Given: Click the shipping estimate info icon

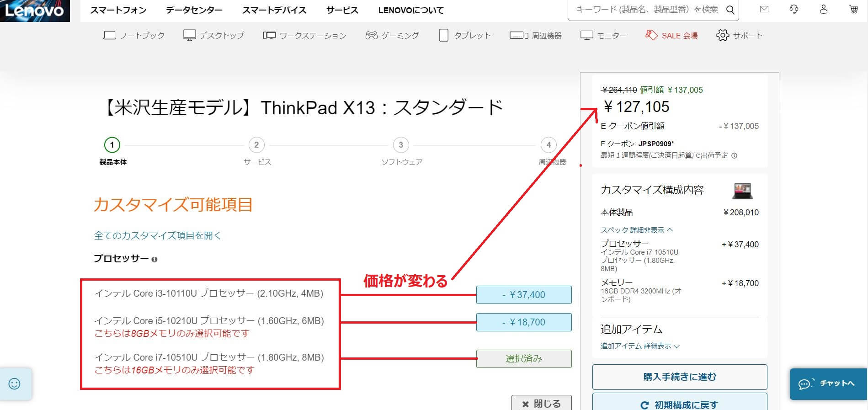Looking at the screenshot, I should pos(734,155).
